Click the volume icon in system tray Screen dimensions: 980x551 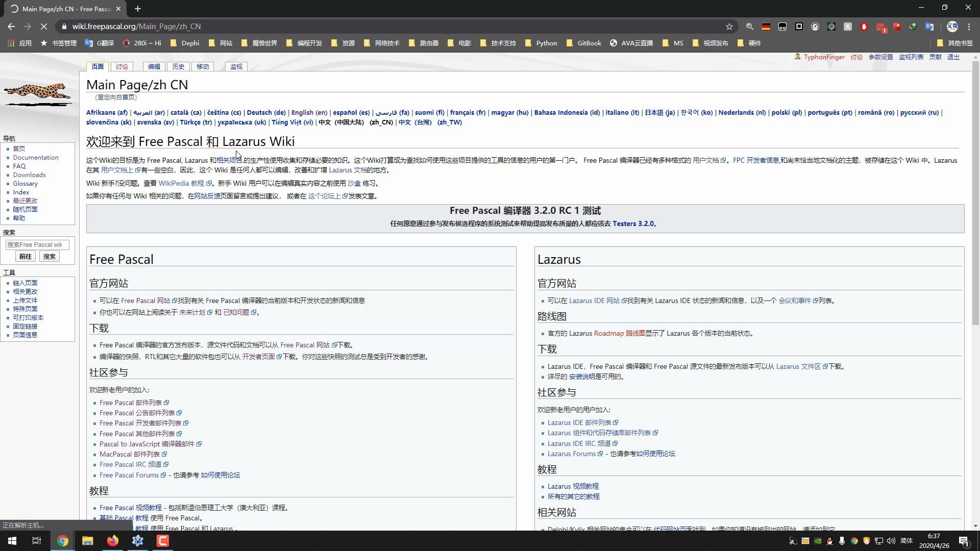(x=891, y=541)
